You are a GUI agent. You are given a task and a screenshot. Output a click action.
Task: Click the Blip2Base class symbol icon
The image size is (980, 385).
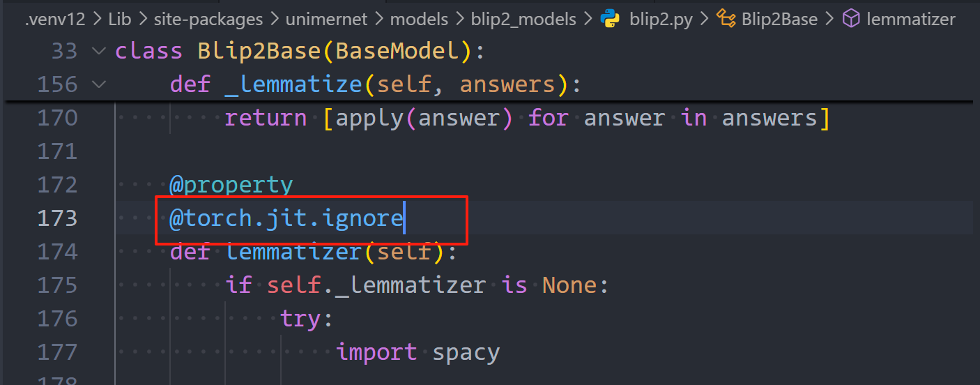tap(726, 19)
